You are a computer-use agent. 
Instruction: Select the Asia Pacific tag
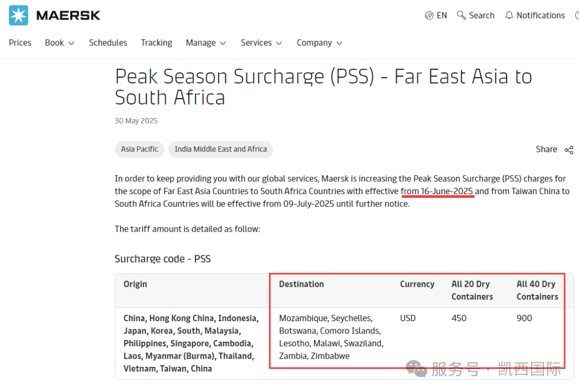click(x=139, y=149)
